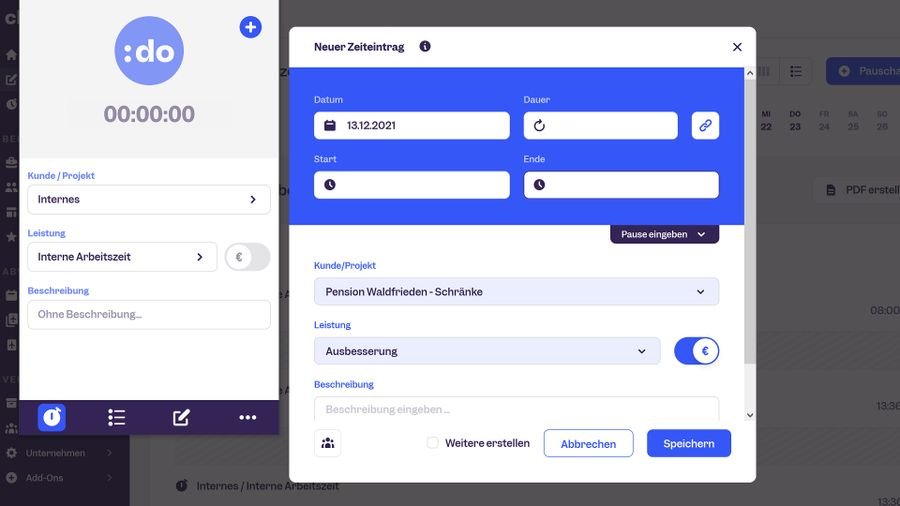Click the Beschreibung eingeben text field
Screen dimensions: 900x506
click(516, 409)
